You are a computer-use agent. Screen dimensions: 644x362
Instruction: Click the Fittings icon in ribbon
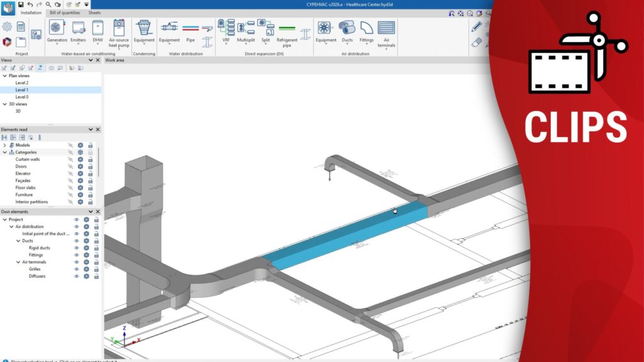(x=367, y=30)
